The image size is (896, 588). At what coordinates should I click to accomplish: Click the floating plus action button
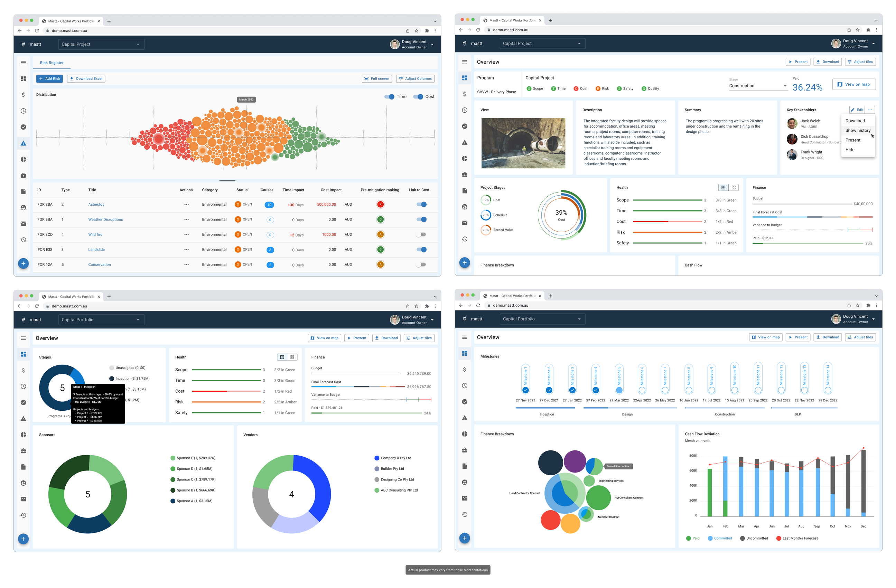click(x=24, y=263)
